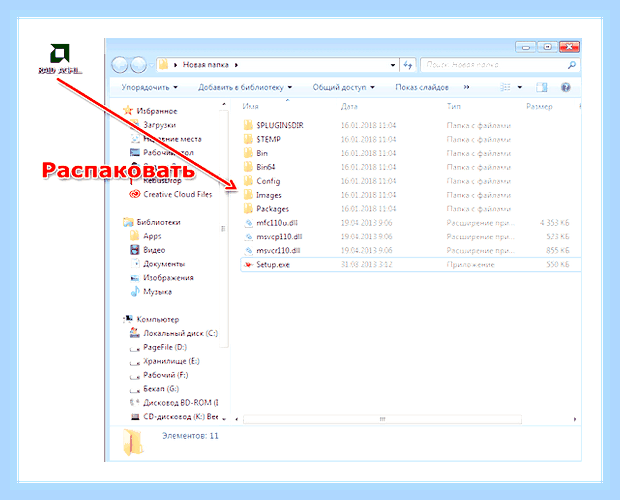This screenshot has width=620, height=500.
Task: Open the address bar history dropdown
Action: [393, 65]
